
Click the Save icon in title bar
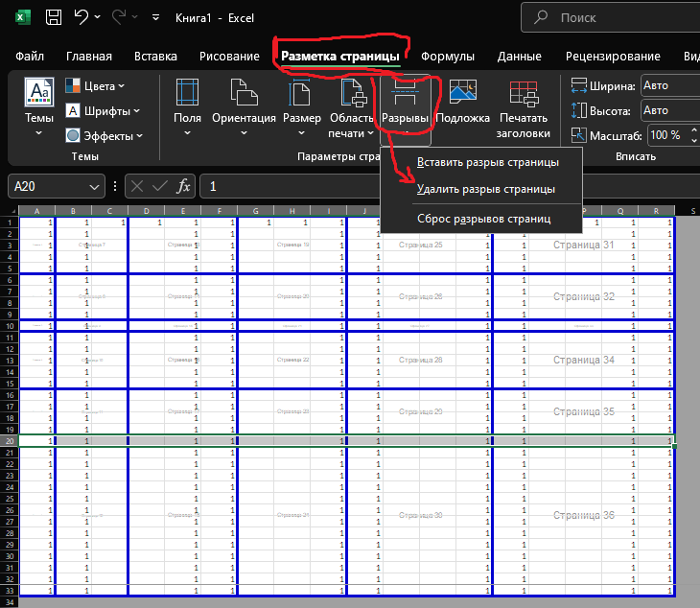[x=54, y=17]
